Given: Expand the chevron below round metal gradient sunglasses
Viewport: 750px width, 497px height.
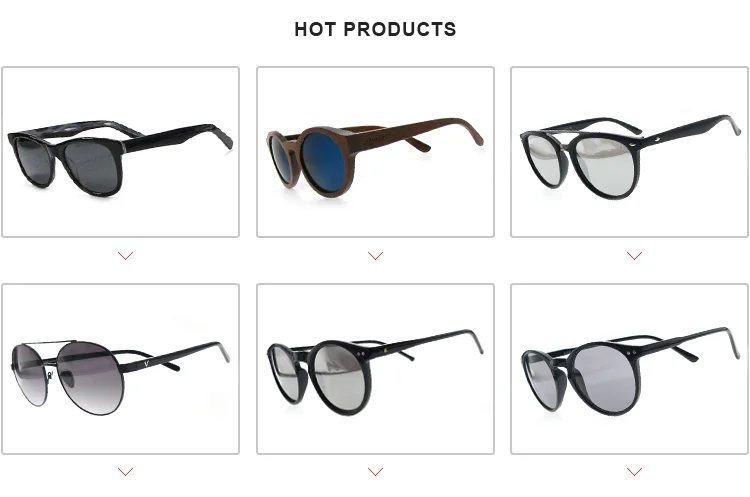Looking at the screenshot, I should [125, 472].
